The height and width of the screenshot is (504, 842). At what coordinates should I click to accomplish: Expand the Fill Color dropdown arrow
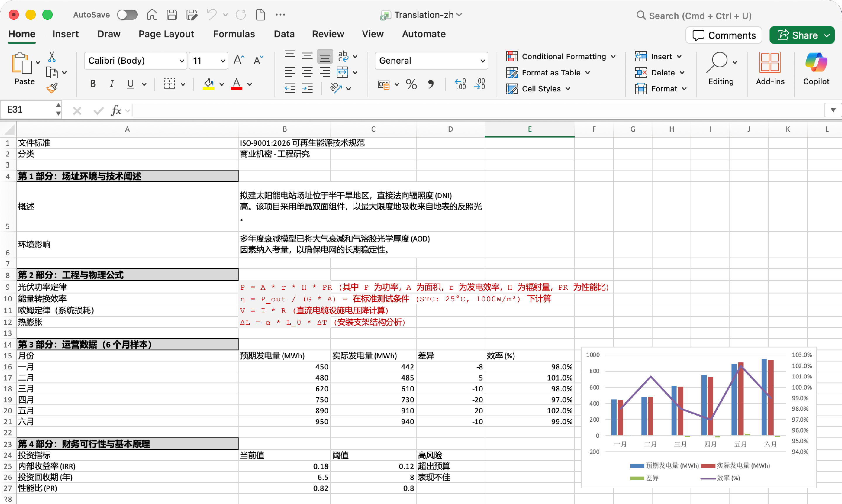tap(222, 85)
